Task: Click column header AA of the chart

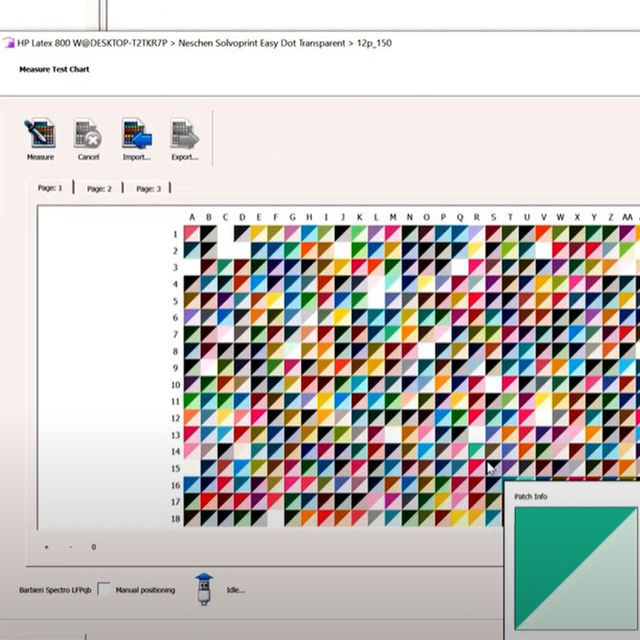Action: click(627, 217)
